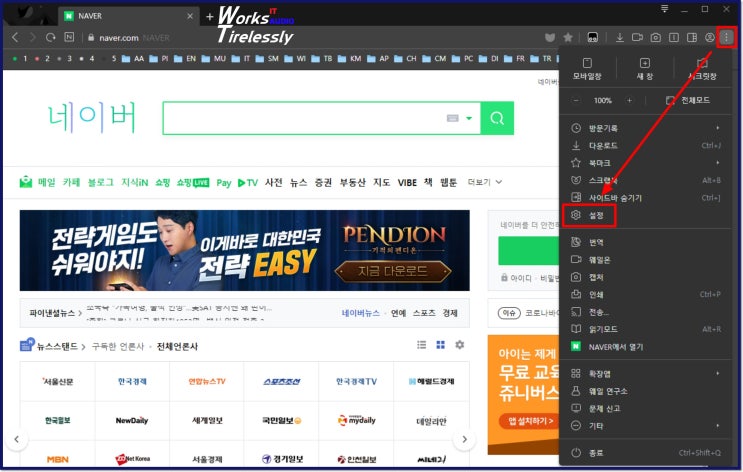Click the reload page icon
The image size is (743, 472).
click(50, 37)
